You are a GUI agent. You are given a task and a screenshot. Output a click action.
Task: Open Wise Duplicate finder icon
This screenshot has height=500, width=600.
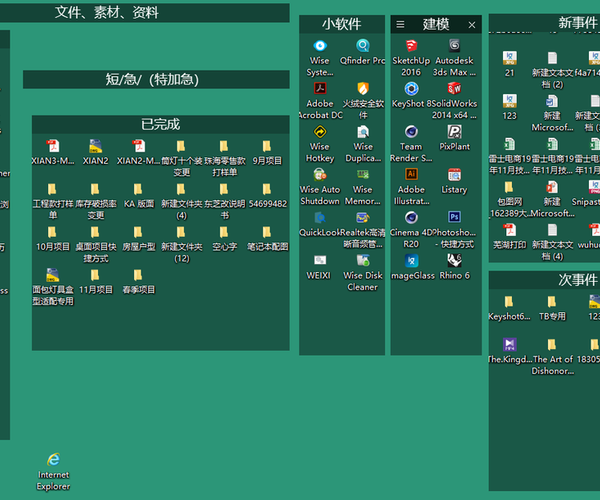click(x=363, y=132)
